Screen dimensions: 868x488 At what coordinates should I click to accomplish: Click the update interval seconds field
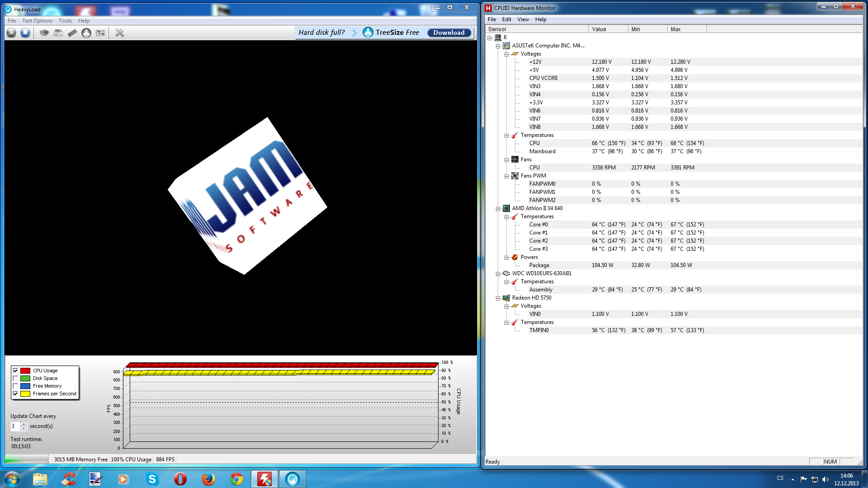tap(15, 426)
